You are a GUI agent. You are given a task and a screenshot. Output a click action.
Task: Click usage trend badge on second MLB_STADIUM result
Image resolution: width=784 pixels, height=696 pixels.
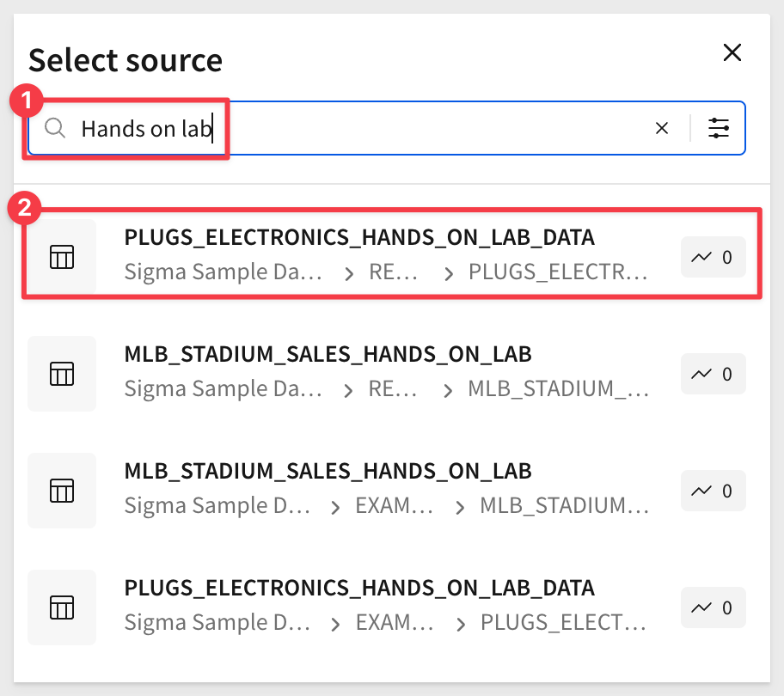713,491
